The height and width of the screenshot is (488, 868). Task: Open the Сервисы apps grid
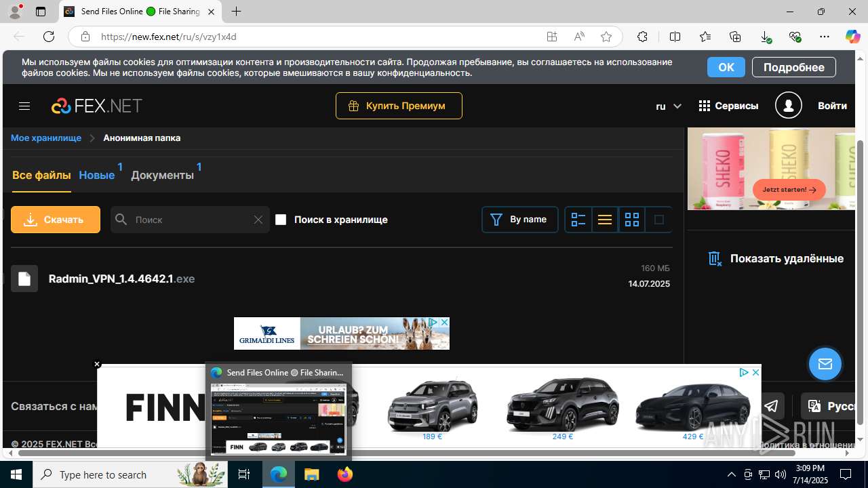click(x=728, y=106)
